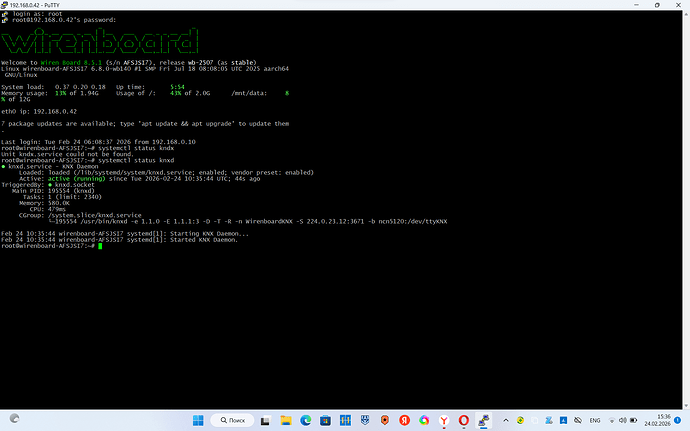Click the 'Starting KNX Daemon...' log line

tap(125, 234)
